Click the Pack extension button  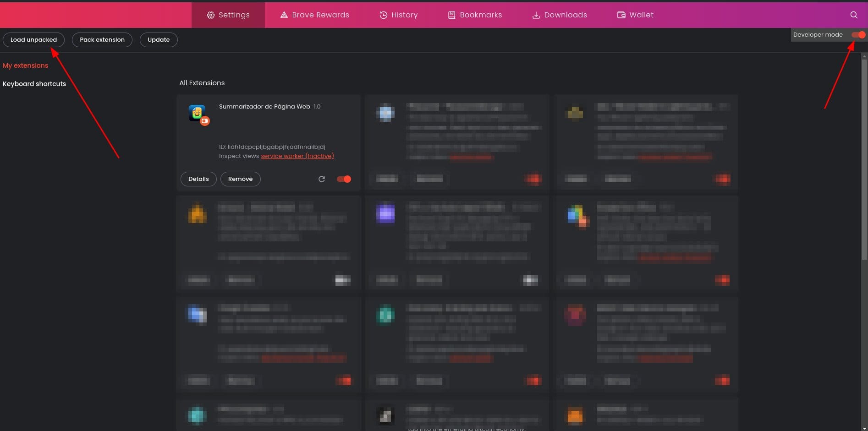(102, 40)
